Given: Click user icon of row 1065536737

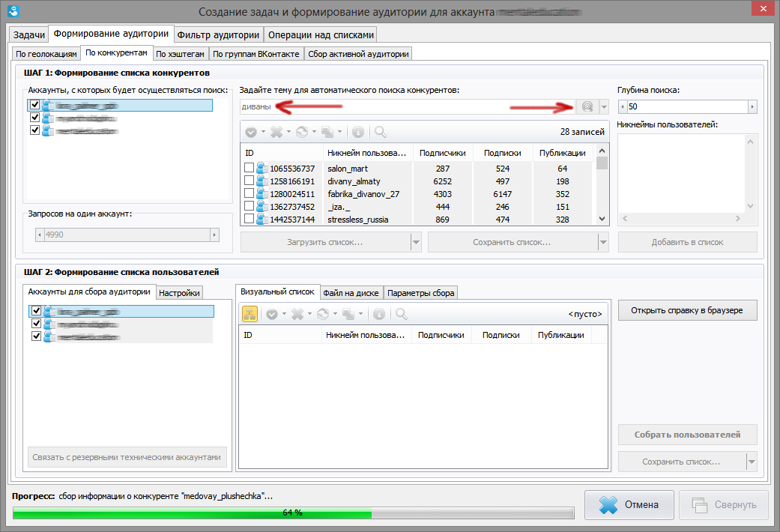Looking at the screenshot, I should point(262,168).
